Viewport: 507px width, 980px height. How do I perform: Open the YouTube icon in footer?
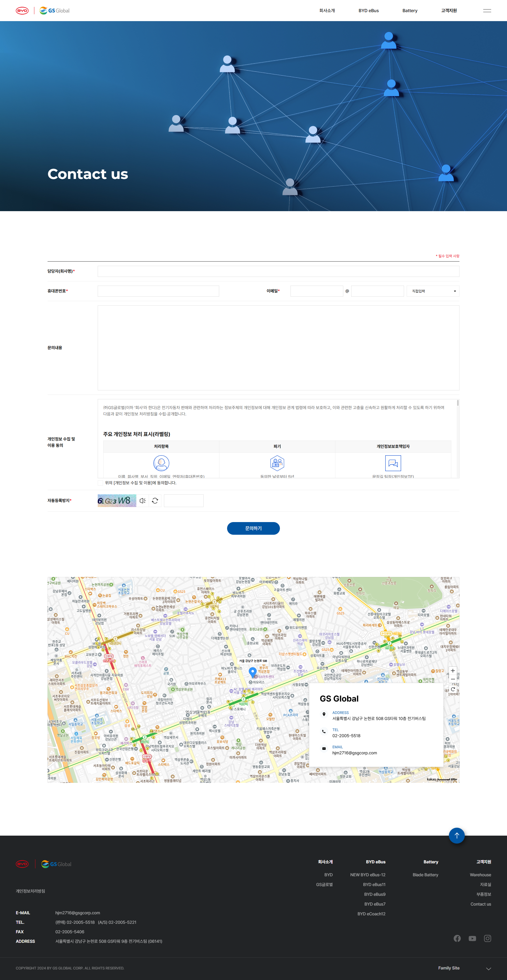pyautogui.click(x=472, y=939)
